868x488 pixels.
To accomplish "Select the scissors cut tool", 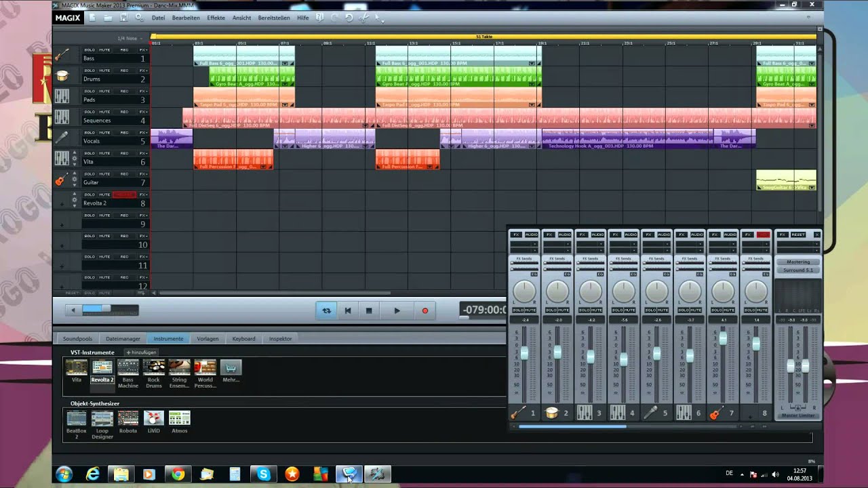I will pos(364,18).
